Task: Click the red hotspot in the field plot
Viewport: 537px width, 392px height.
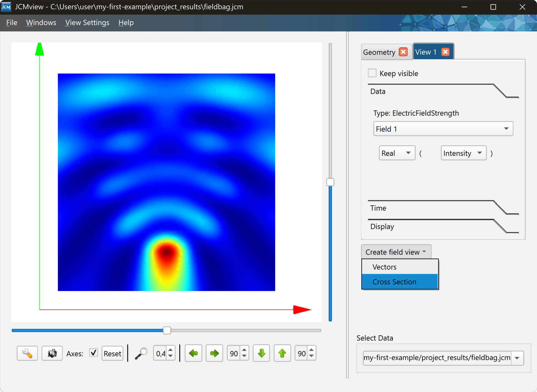Action: [x=166, y=252]
